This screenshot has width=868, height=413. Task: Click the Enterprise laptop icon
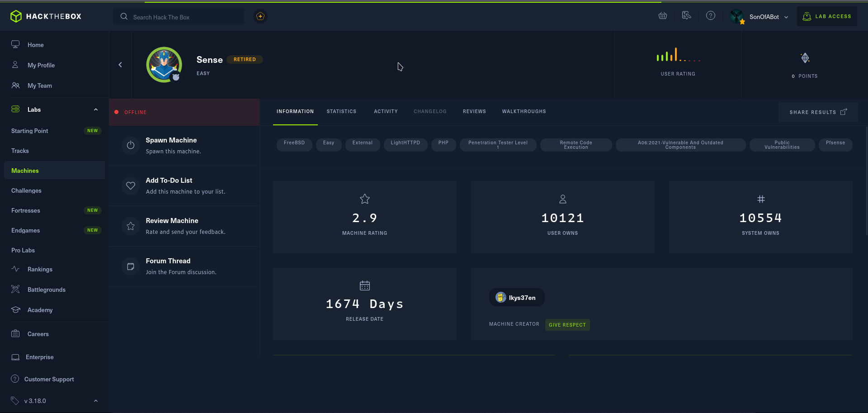pyautogui.click(x=15, y=357)
